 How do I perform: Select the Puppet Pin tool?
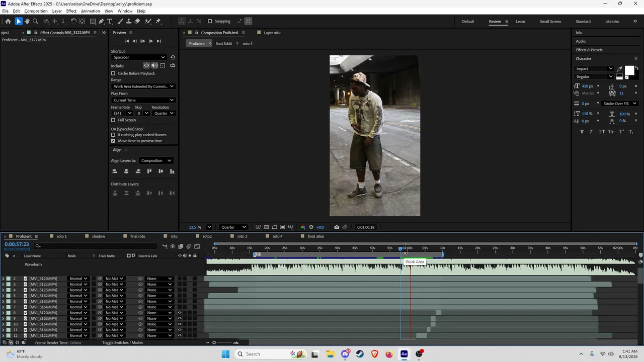click(158, 21)
